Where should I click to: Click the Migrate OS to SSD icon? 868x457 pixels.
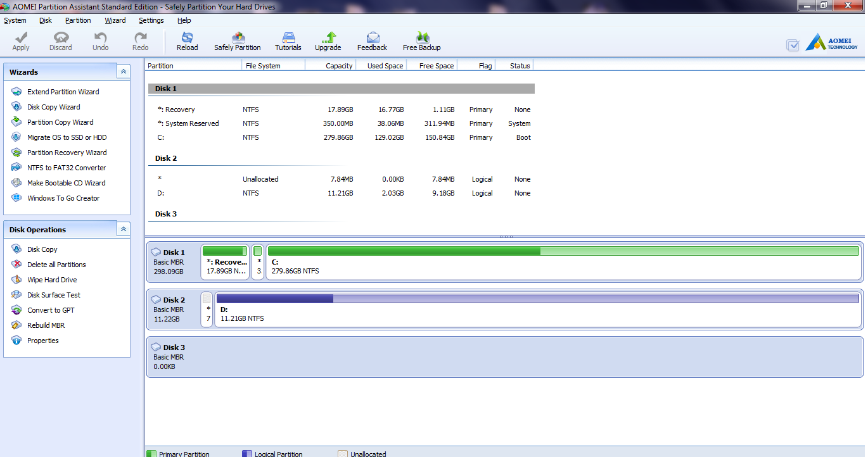pyautogui.click(x=16, y=137)
